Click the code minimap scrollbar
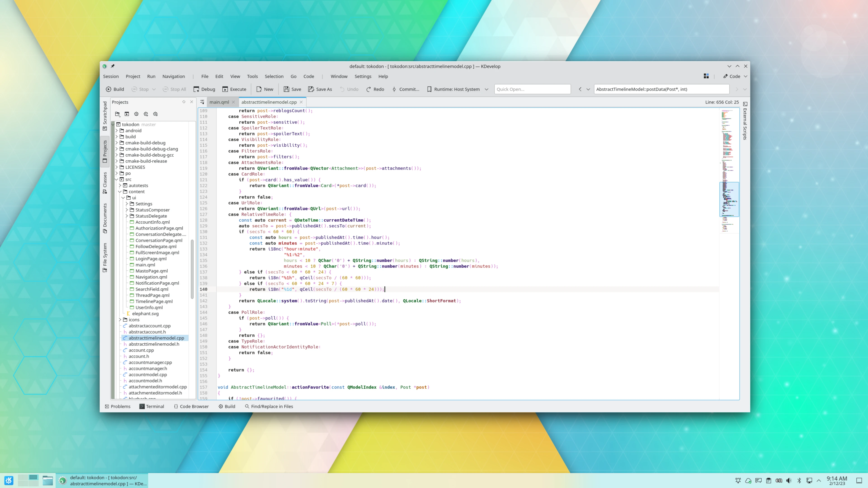 point(729,199)
